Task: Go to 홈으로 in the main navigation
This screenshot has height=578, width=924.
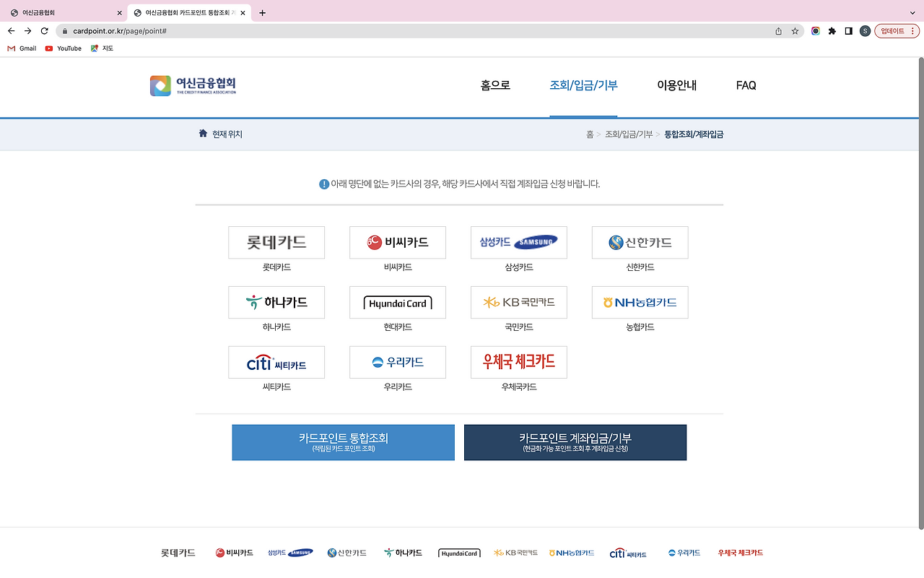Action: tap(495, 85)
